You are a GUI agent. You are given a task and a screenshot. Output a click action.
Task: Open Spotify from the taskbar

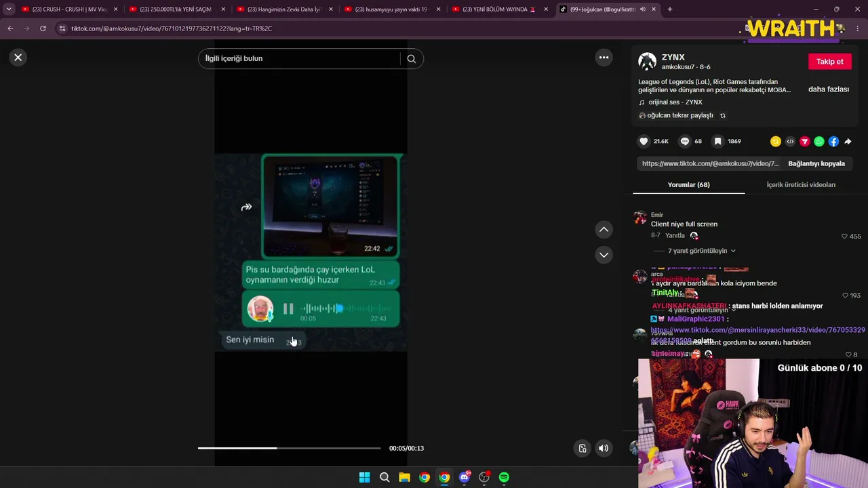pos(504,477)
